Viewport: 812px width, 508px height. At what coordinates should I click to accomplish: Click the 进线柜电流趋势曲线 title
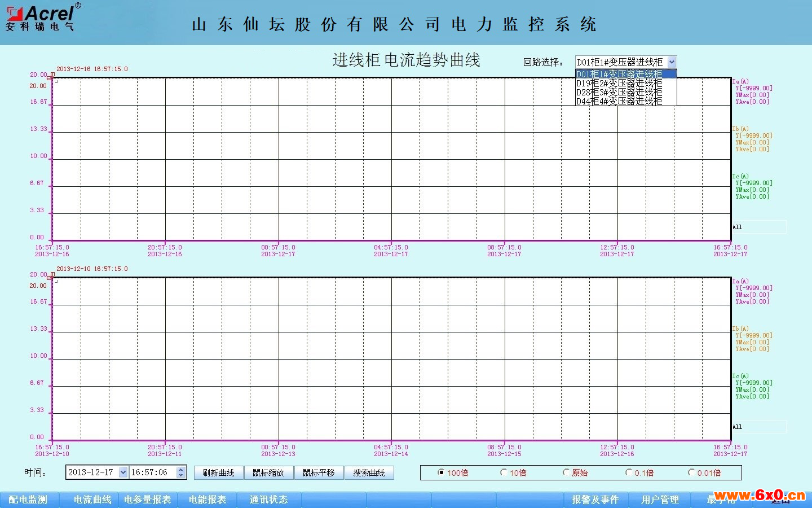coord(406,60)
